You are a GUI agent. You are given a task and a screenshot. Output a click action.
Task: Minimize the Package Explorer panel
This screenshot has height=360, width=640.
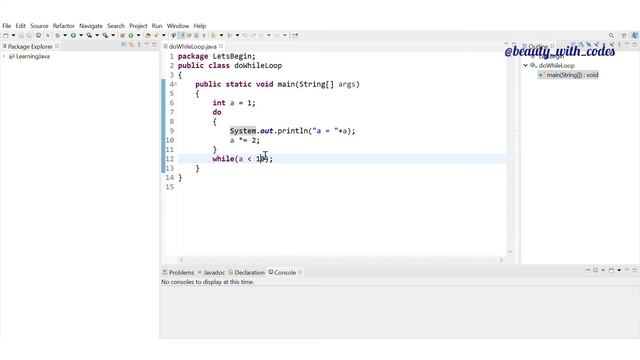(x=147, y=44)
